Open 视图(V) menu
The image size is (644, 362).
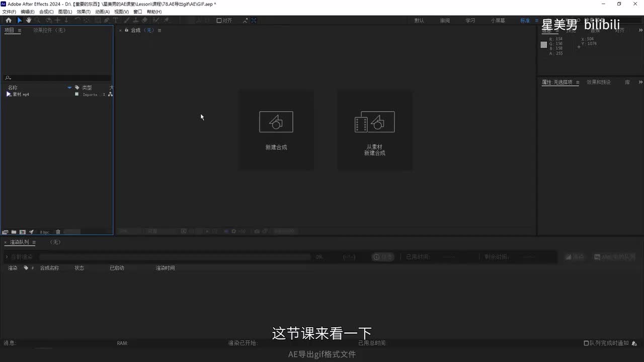coord(121,12)
